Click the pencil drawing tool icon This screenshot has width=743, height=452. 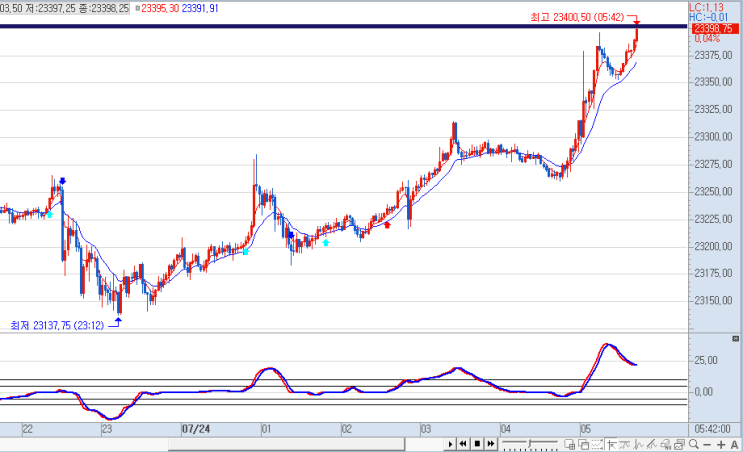point(652,444)
